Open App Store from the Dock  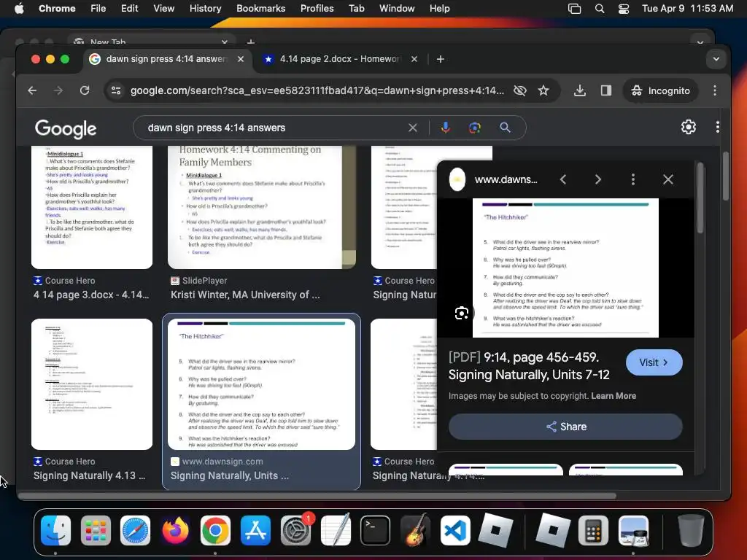coord(255,530)
